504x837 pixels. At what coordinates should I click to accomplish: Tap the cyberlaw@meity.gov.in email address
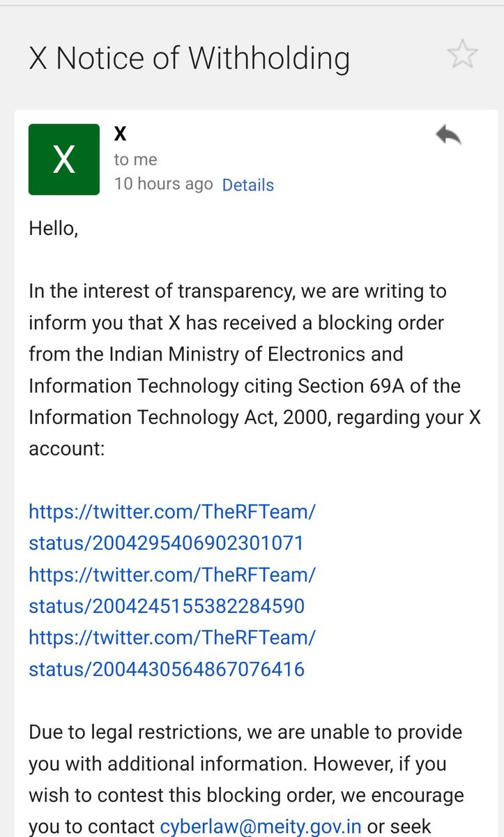click(x=261, y=827)
